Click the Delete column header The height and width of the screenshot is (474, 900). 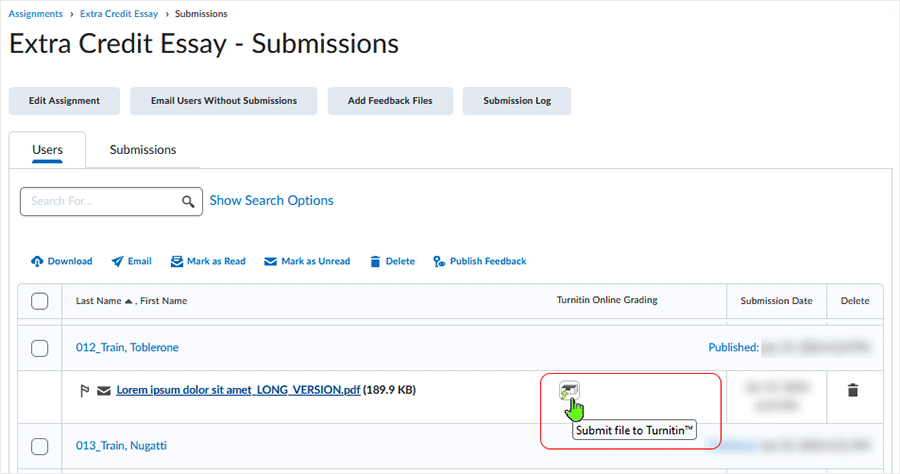tap(855, 301)
